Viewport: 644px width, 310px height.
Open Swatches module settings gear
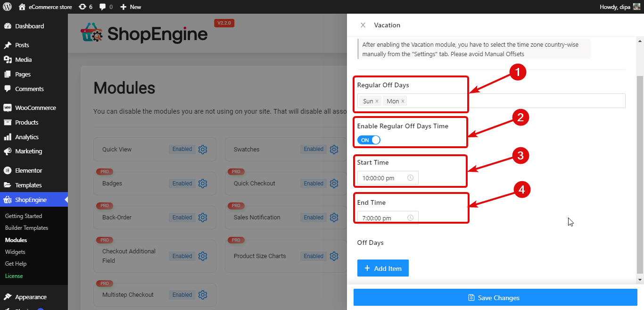pyautogui.click(x=334, y=149)
